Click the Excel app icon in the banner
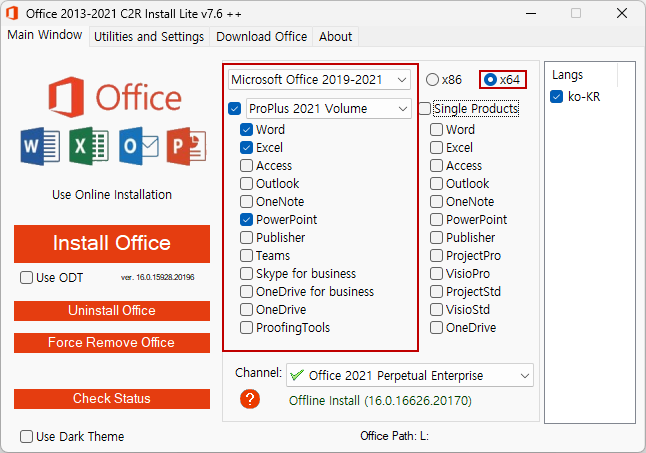Viewport: 646px width, 453px height. (x=89, y=146)
